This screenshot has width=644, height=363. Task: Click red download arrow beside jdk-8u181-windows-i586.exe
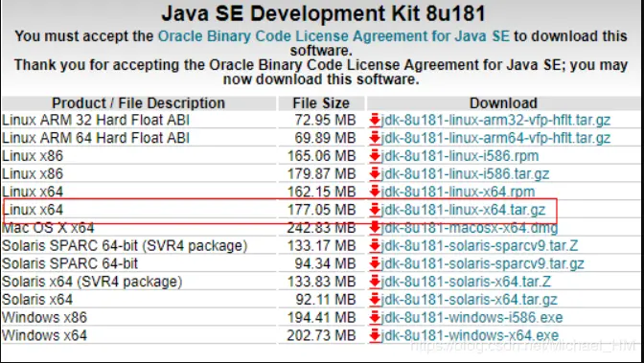375,317
